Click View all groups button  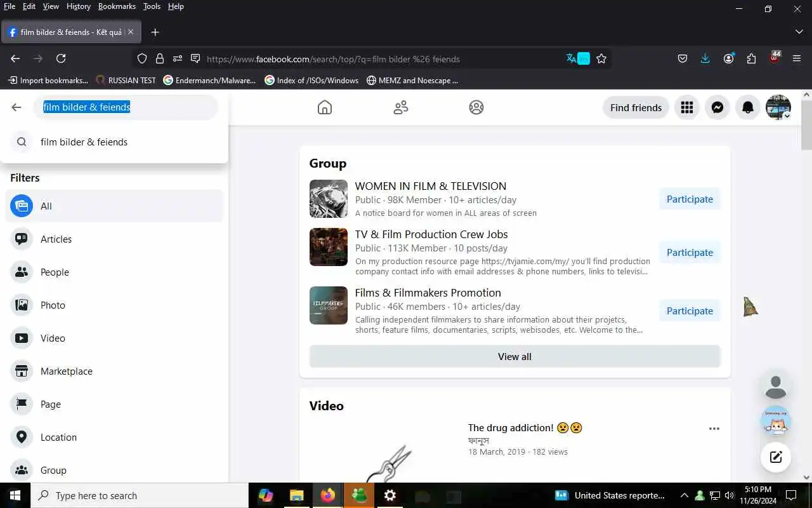click(x=514, y=356)
